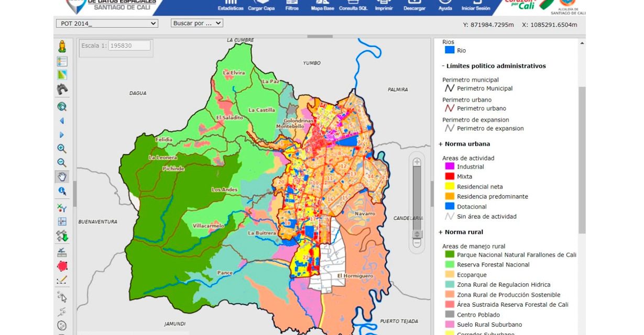Viewport: 644px width, 335px height.
Task: Select the zoom out magnifier tool
Action: 62,163
